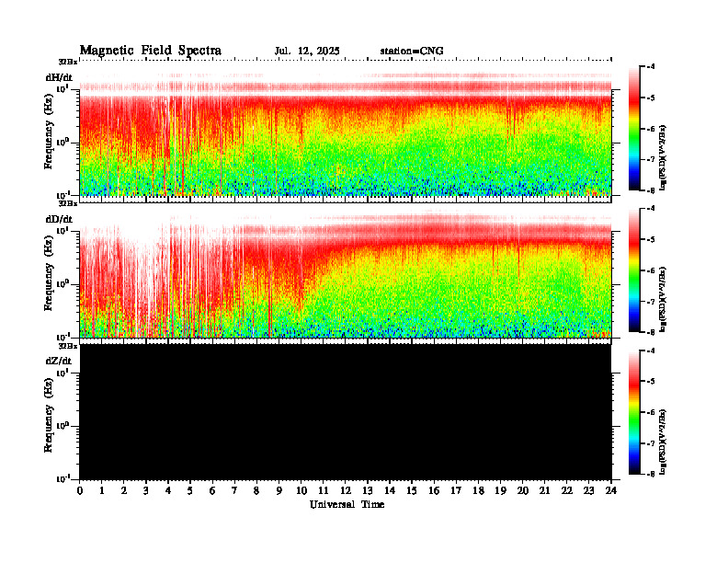
Task: Click the "32Hz" label above dH/dt panel
Action: [x=68, y=62]
